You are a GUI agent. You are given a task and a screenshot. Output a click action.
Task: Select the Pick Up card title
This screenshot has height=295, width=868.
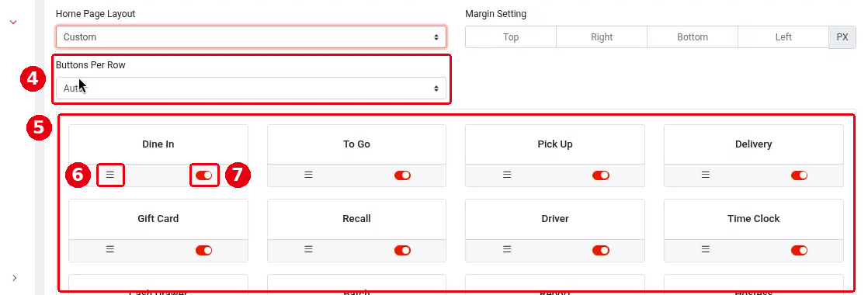click(x=555, y=144)
